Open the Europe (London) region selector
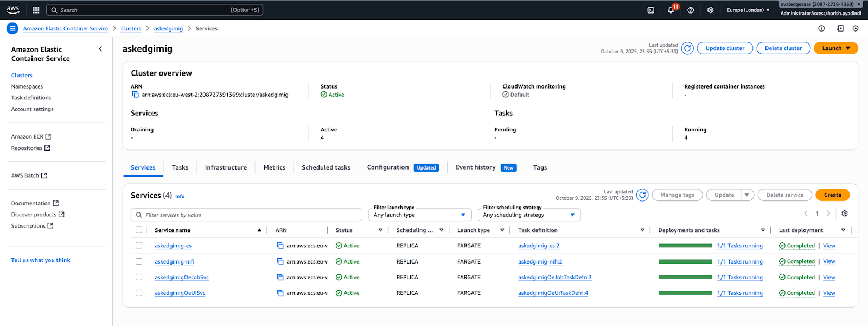Image resolution: width=868 pixels, height=326 pixels. pyautogui.click(x=748, y=10)
